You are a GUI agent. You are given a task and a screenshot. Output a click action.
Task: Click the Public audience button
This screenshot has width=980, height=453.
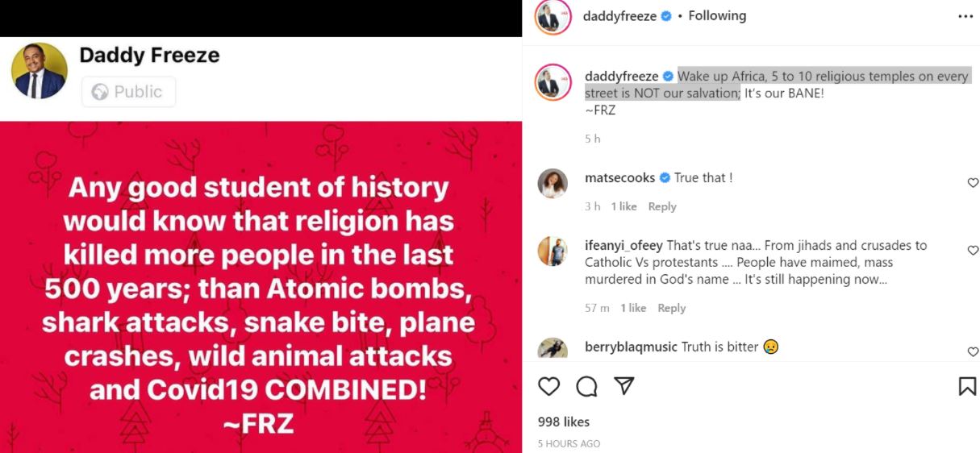[x=128, y=92]
